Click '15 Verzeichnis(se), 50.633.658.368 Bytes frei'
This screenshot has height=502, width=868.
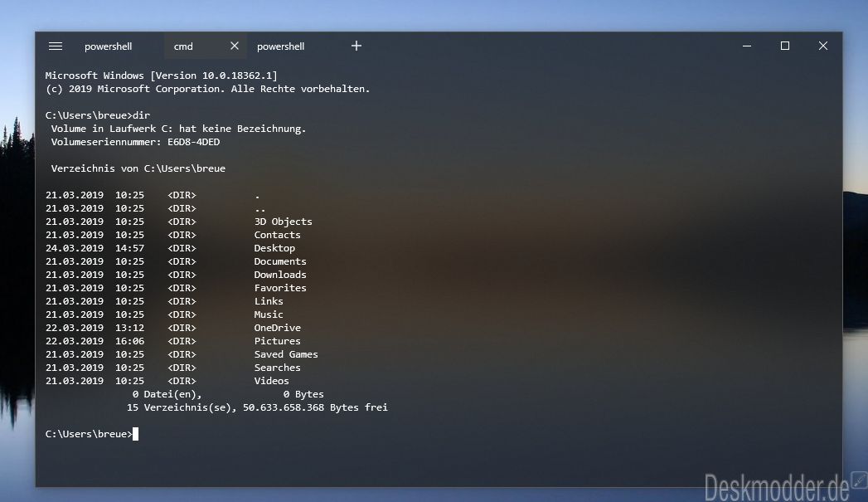tap(257, 407)
